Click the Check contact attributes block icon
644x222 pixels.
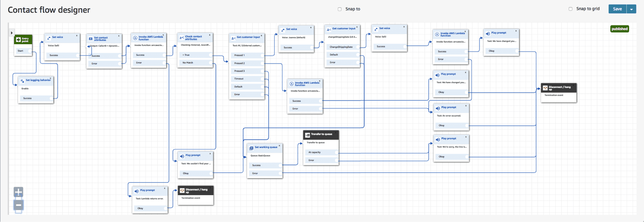[182, 38]
